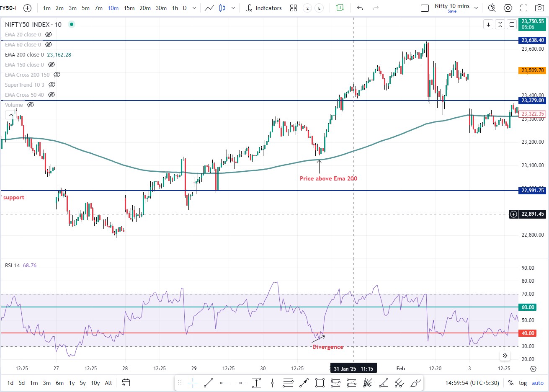This screenshot has width=549, height=392.
Task: Switch to the 15m timeframe
Action: point(129,8)
